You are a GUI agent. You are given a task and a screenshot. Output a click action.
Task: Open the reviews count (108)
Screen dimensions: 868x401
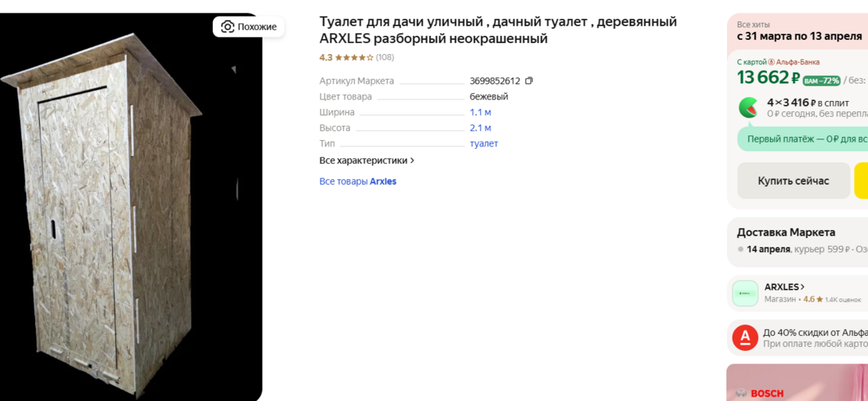[x=385, y=57]
